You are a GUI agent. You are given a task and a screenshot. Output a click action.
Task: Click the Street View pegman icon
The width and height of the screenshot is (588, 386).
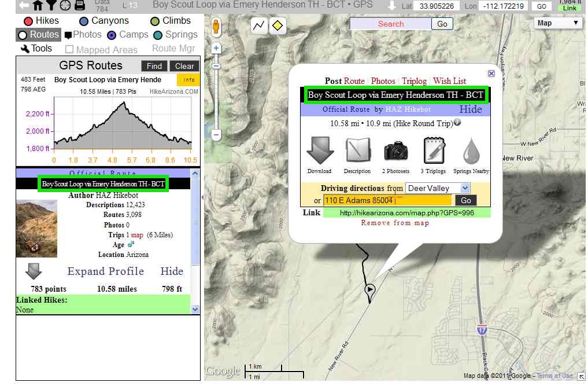(x=217, y=27)
